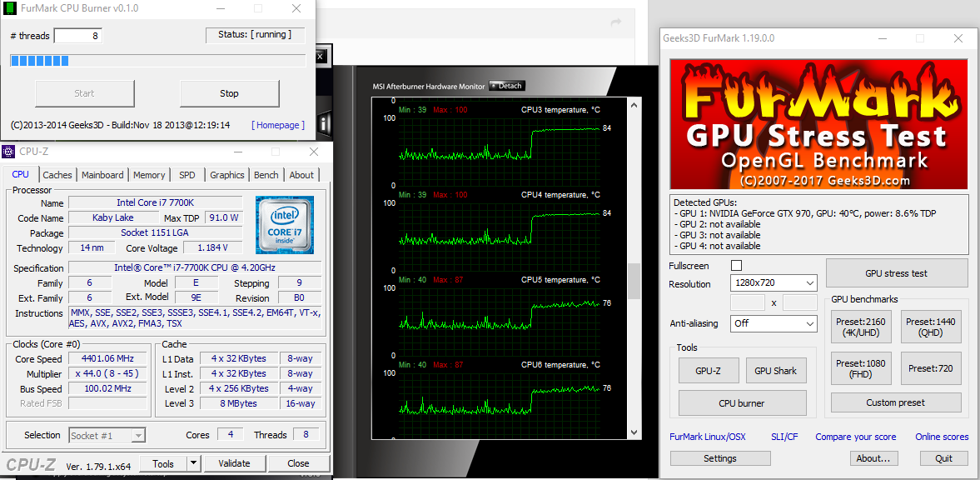Click the Level 3 8 MBytes cache value
Viewport: 980px width, 480px height.
[x=238, y=403]
